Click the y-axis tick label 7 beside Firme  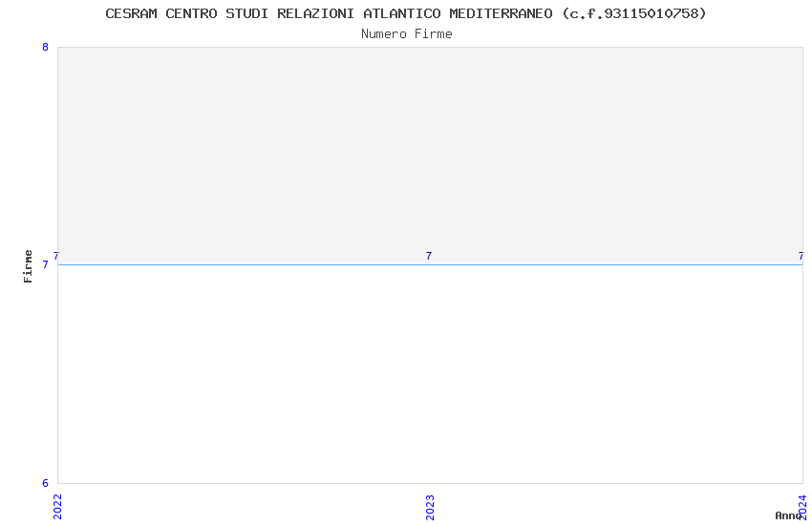[45, 264]
